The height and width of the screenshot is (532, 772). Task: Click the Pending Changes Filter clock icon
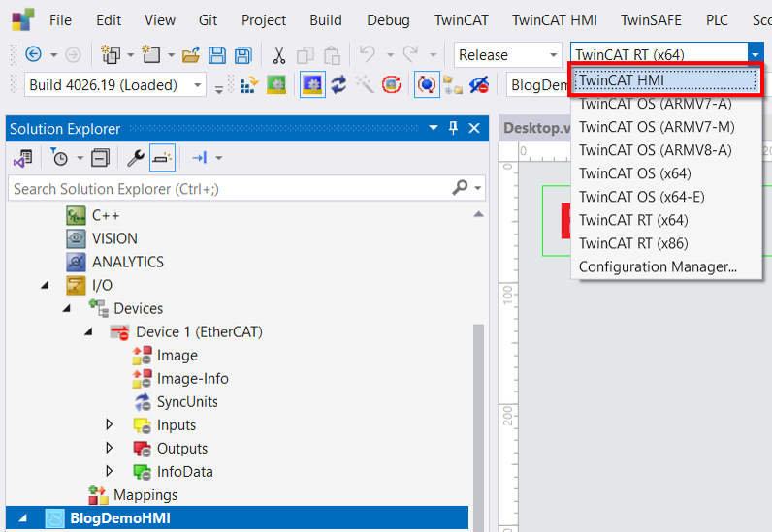pyautogui.click(x=59, y=158)
